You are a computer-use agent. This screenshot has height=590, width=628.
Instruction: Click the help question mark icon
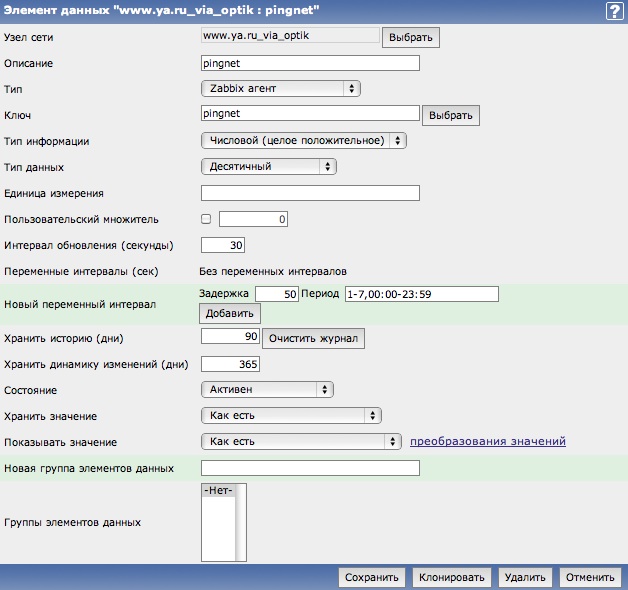613,11
